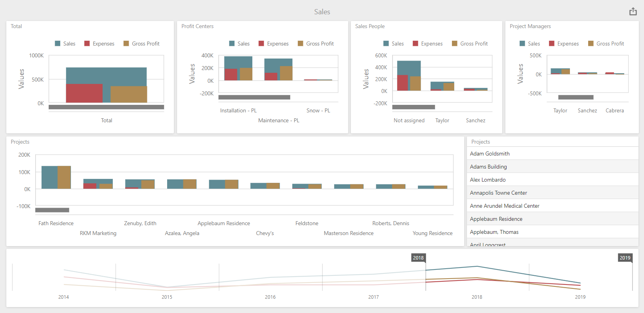Toggle Sales legend in Project Managers chart
644x313 pixels.
coord(530,44)
